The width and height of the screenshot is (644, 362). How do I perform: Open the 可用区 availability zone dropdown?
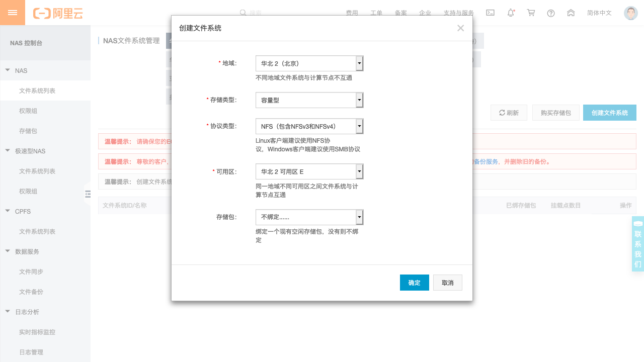tap(359, 171)
